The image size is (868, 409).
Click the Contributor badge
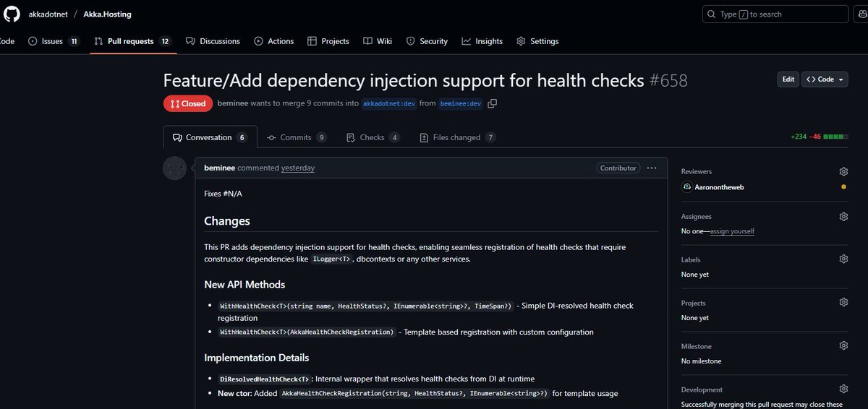tap(618, 168)
